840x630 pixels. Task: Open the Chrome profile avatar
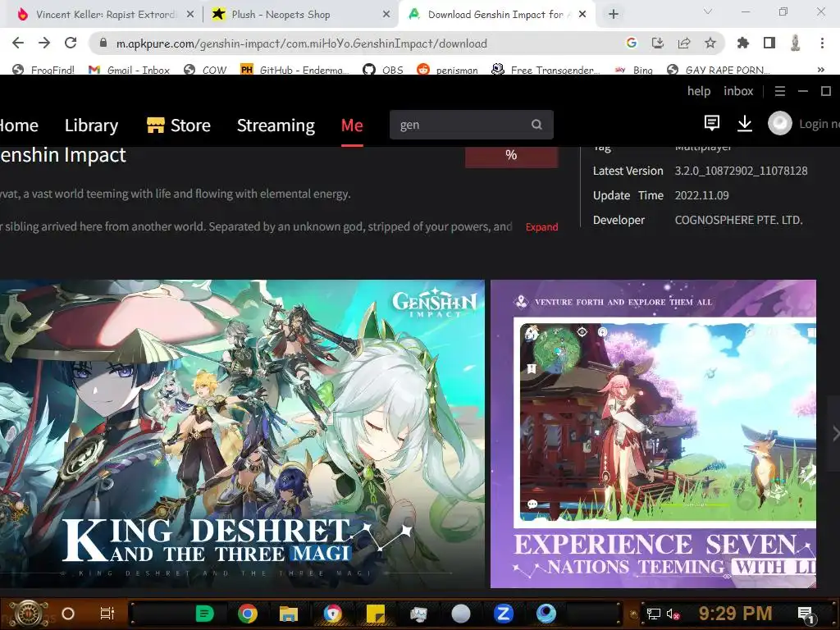point(796,43)
